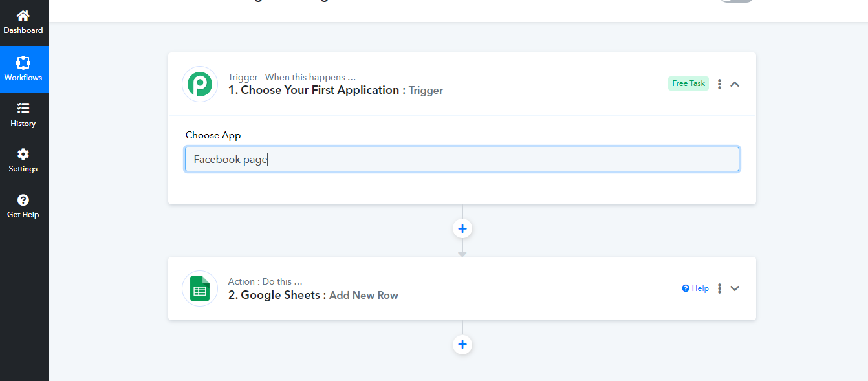Click the Choose App search field
This screenshot has width=868, height=381.
[x=462, y=159]
